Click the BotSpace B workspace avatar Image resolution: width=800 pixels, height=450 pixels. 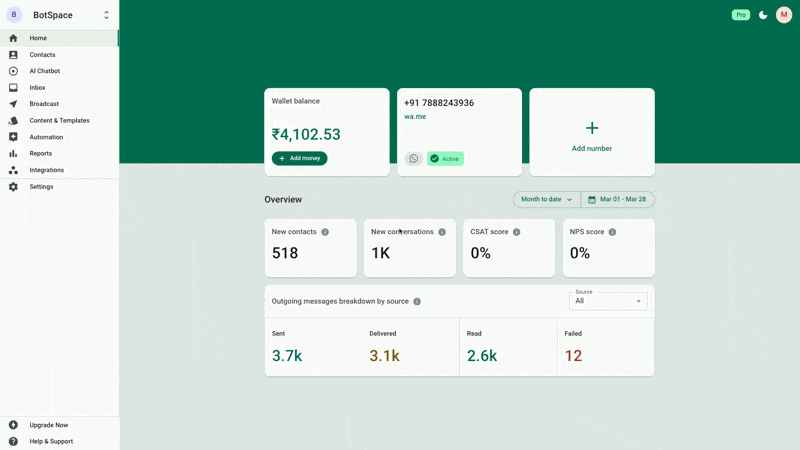[x=14, y=15]
